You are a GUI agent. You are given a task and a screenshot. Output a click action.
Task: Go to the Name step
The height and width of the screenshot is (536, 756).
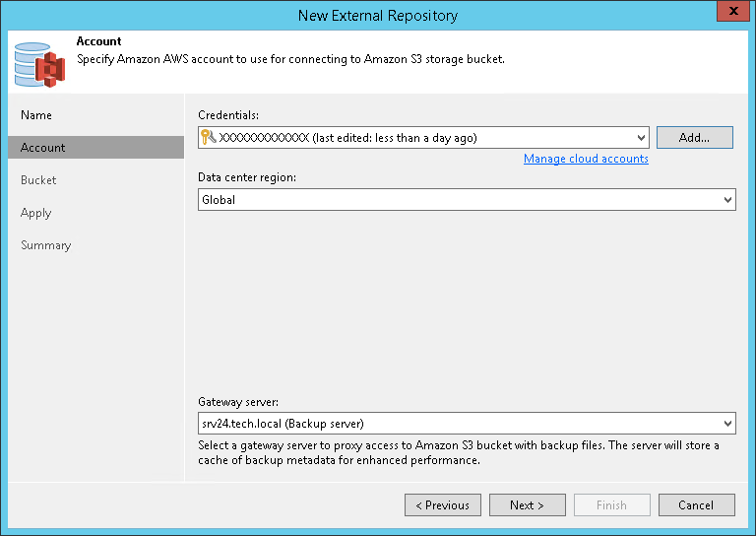click(36, 115)
